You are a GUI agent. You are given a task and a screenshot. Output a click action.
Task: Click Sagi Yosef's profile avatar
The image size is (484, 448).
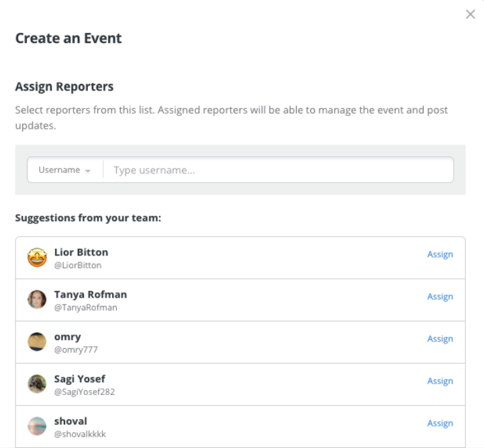[x=37, y=384]
